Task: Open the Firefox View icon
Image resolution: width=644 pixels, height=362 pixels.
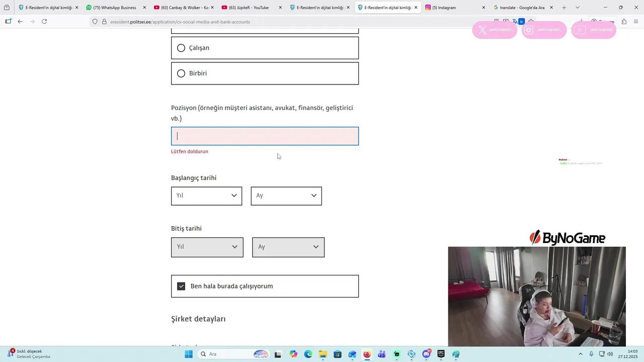Action: (7, 8)
